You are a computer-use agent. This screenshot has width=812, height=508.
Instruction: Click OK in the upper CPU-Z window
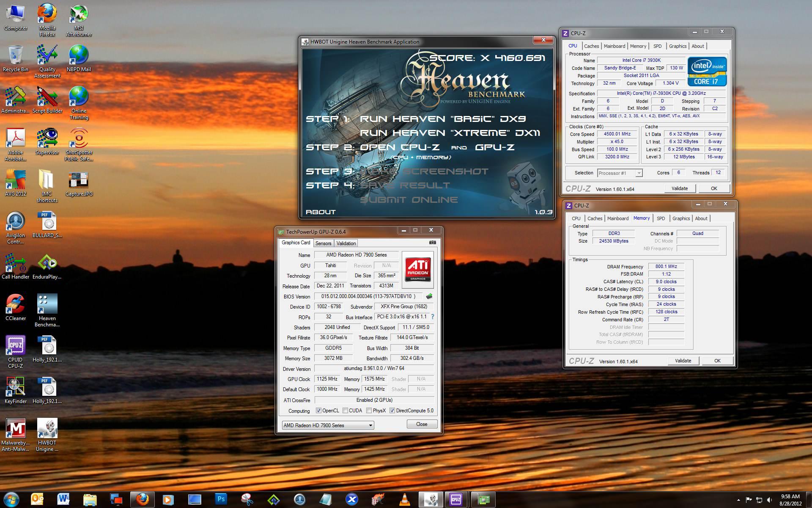pyautogui.click(x=714, y=188)
